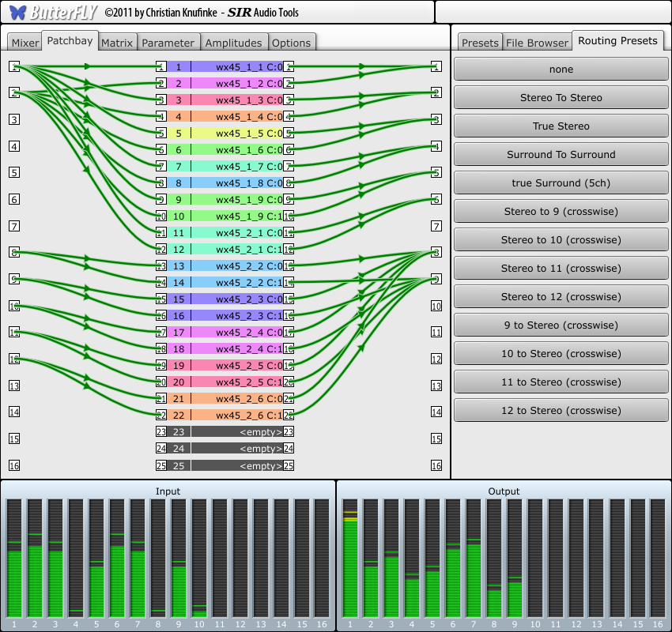Select slot 2 wx45_1_2 C:0
The height and width of the screenshot is (632, 672).
pyautogui.click(x=225, y=83)
